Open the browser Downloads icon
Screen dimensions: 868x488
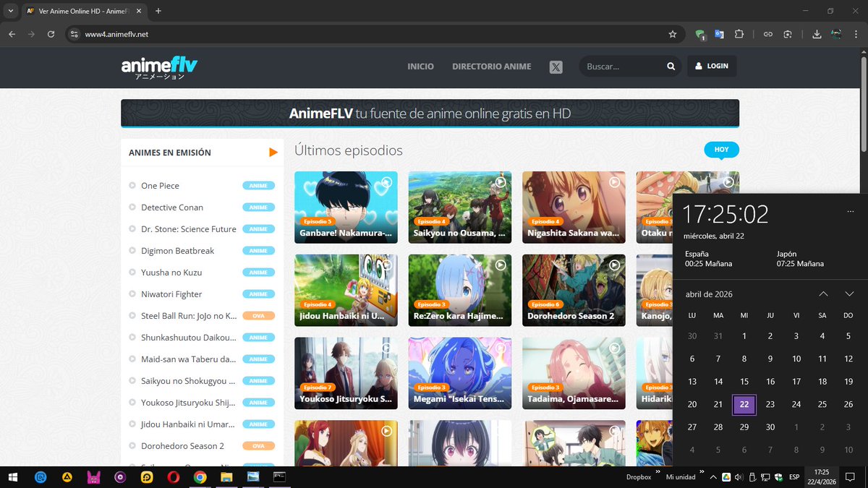[x=815, y=34]
